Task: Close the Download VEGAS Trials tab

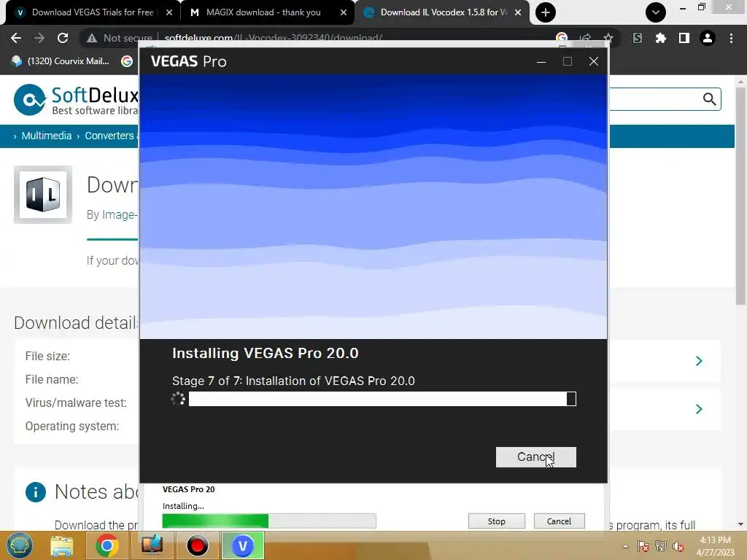Action: click(x=169, y=12)
